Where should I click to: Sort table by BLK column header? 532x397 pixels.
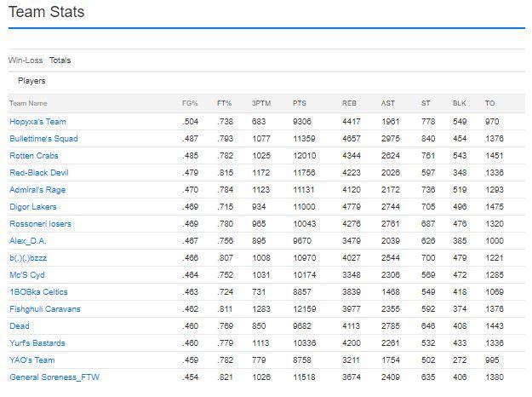click(x=459, y=104)
